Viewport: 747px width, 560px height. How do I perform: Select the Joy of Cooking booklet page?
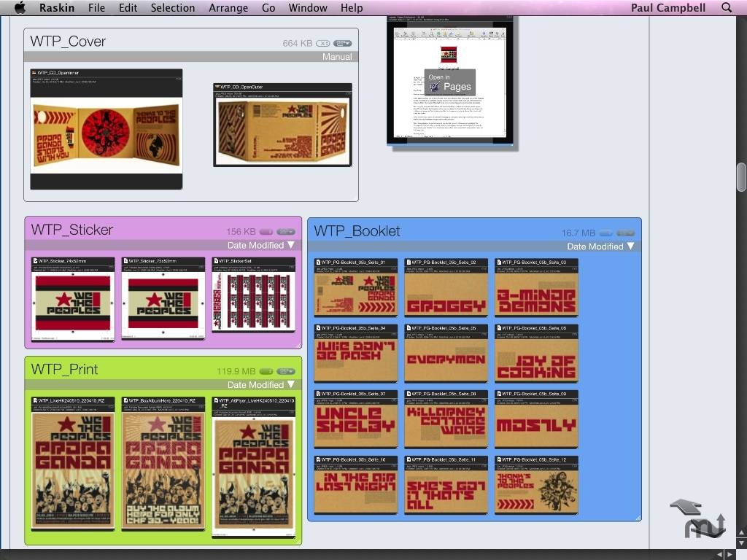coord(536,354)
